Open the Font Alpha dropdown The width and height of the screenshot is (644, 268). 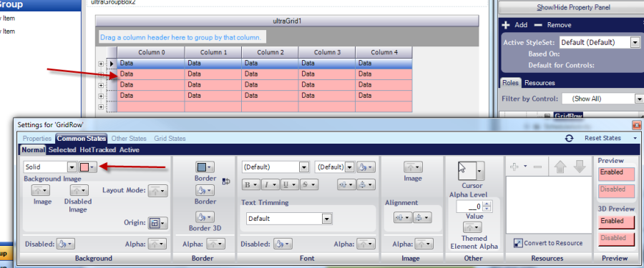tap(366, 244)
